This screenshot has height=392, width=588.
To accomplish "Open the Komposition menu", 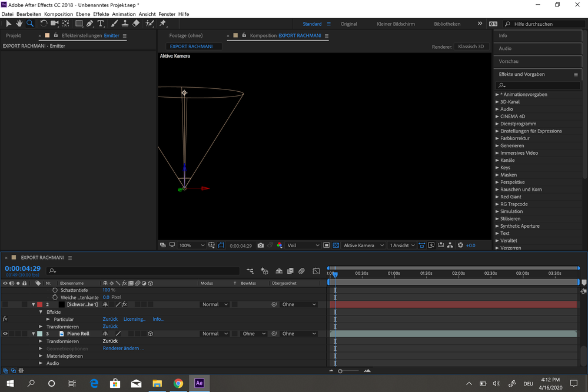I will [x=58, y=14].
